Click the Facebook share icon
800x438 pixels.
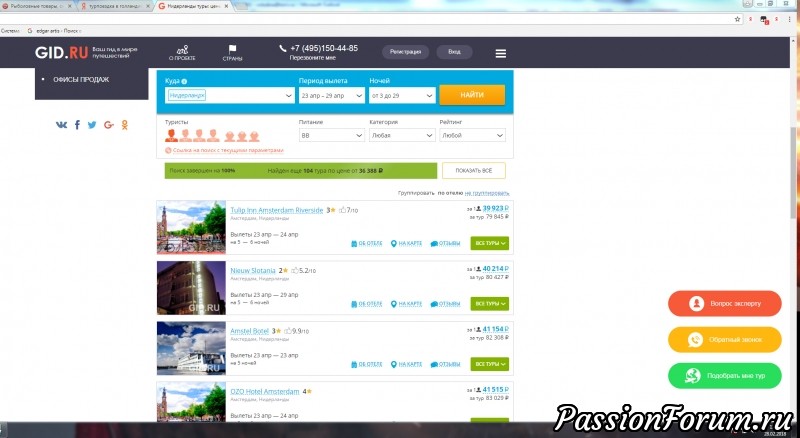tap(77, 125)
